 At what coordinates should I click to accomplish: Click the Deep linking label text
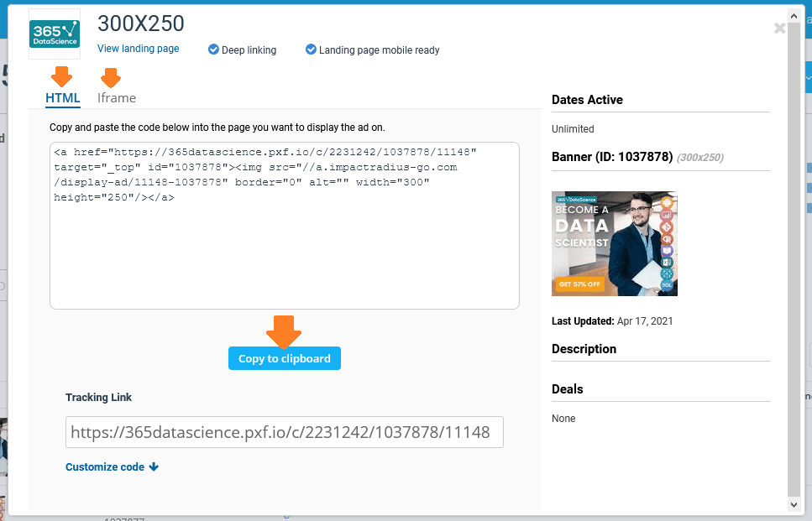pyautogui.click(x=249, y=50)
